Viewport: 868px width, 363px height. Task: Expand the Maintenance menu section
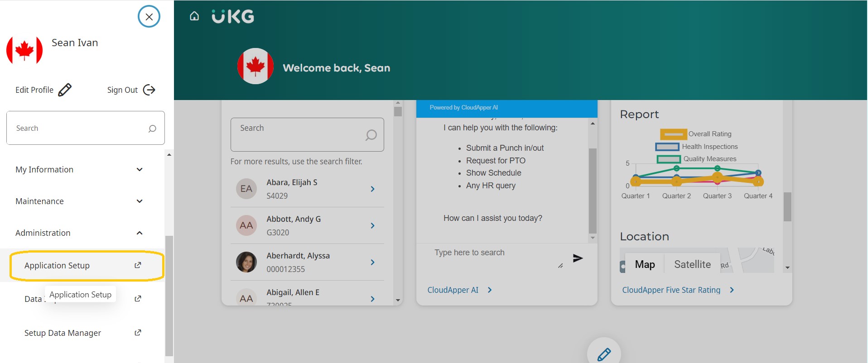[x=140, y=201]
